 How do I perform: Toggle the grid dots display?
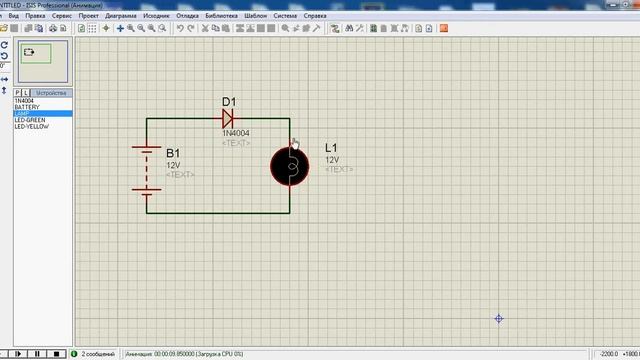coord(92,28)
